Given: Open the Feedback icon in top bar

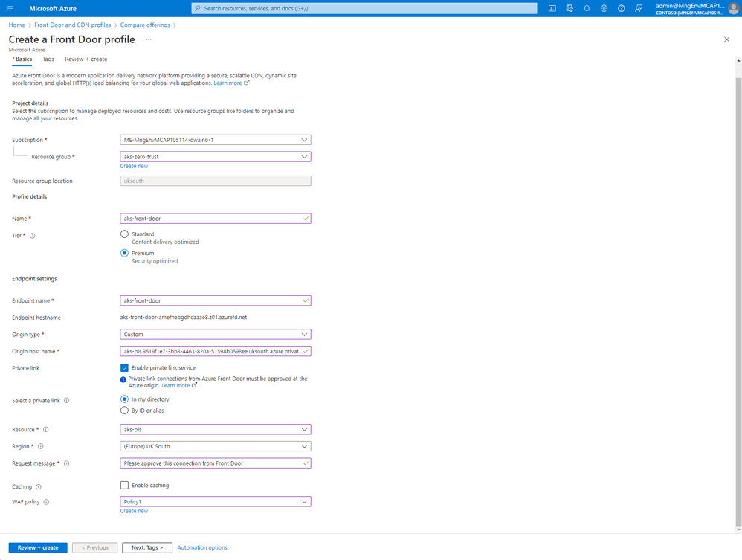Looking at the screenshot, I should [639, 8].
